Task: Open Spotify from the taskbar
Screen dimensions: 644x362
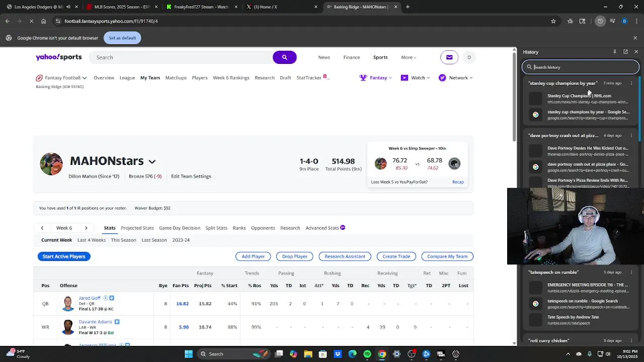Action: click(367, 354)
